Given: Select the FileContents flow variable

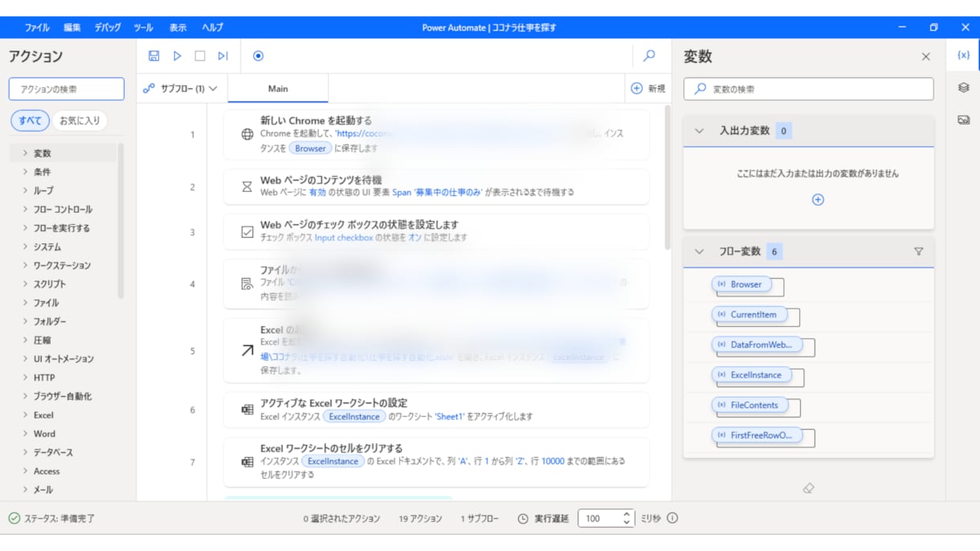Looking at the screenshot, I should coord(749,405).
